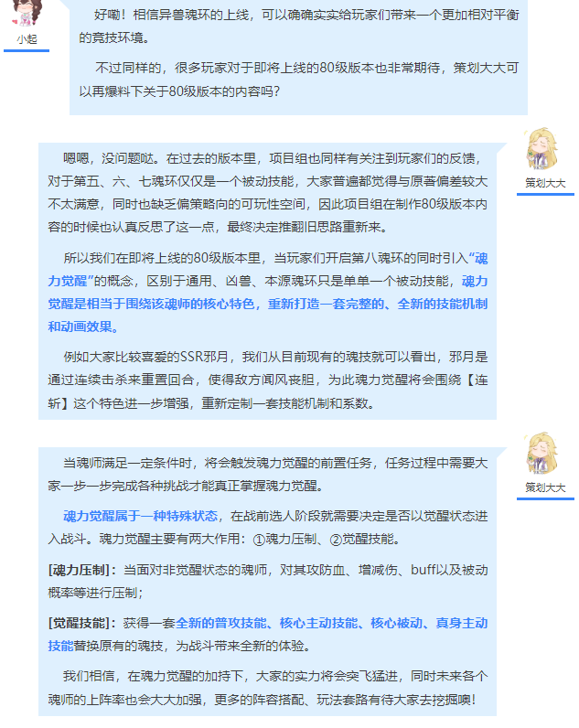Viewport: 579px width, 728px height.
Task: Click 小起's question about 80级版本
Action: (x=298, y=80)
